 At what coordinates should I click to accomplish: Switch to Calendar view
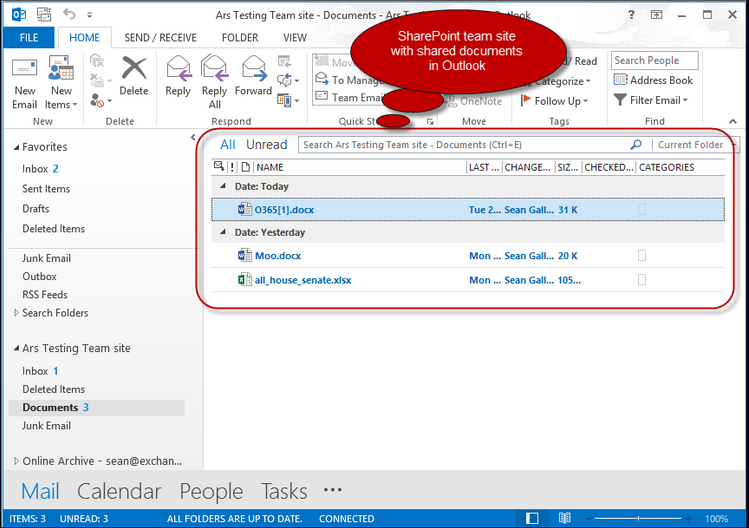(x=119, y=491)
